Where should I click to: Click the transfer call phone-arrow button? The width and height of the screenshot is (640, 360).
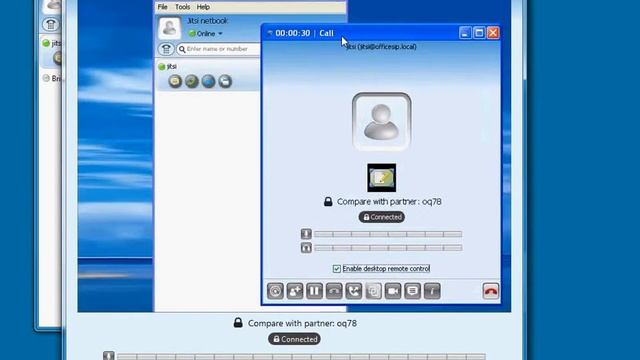354,291
